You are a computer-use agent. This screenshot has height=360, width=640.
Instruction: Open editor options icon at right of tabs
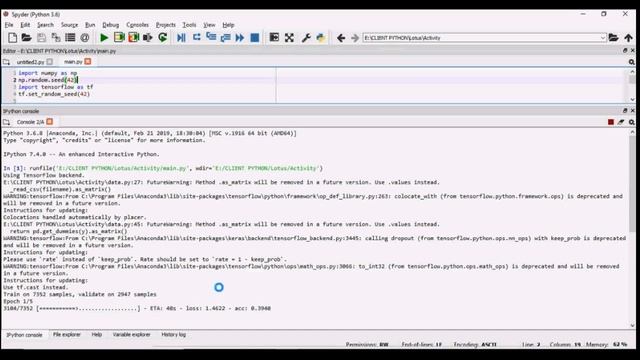[x=631, y=62]
